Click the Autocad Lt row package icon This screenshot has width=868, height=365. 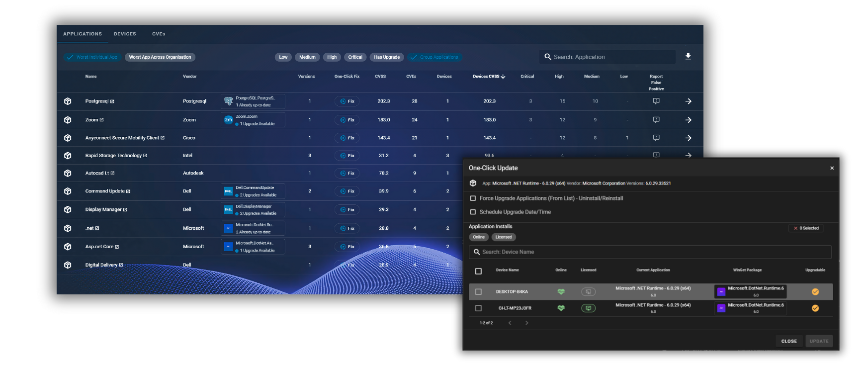(68, 173)
